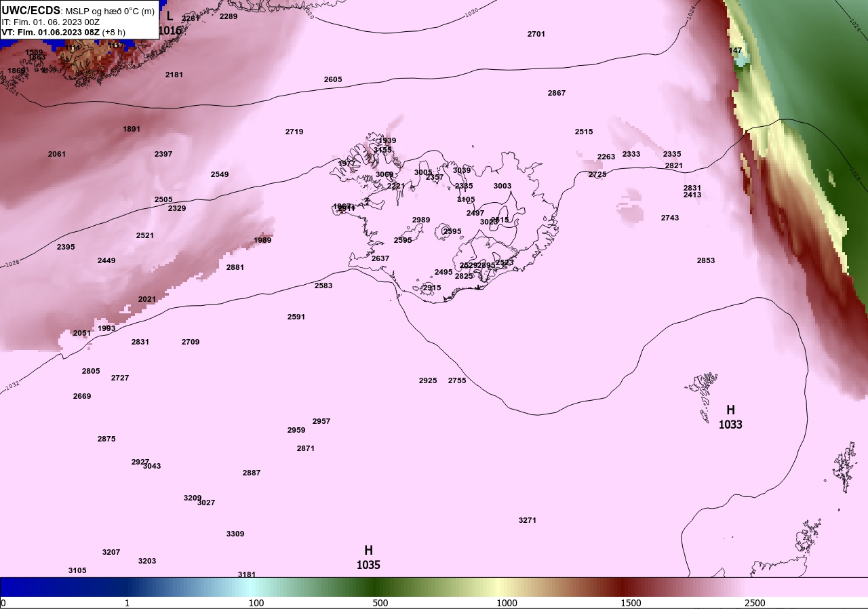Viewport: 868px width, 609px height.
Task: Click the 2709 height value
Action: (191, 342)
